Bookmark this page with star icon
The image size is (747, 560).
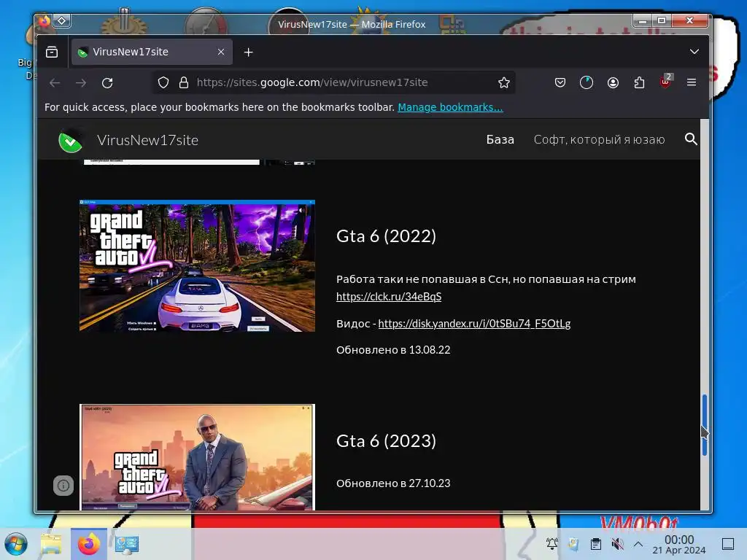click(x=504, y=82)
